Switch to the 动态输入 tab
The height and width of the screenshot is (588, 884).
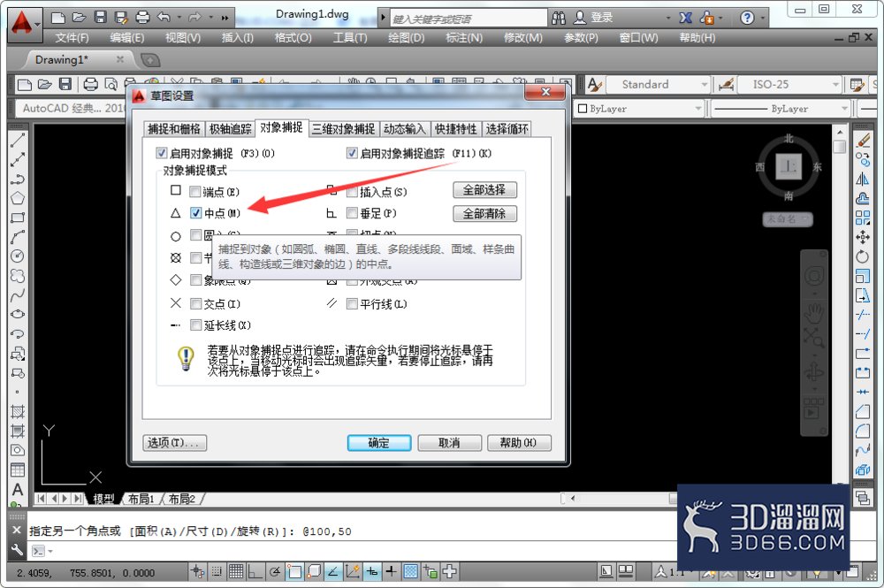point(404,129)
